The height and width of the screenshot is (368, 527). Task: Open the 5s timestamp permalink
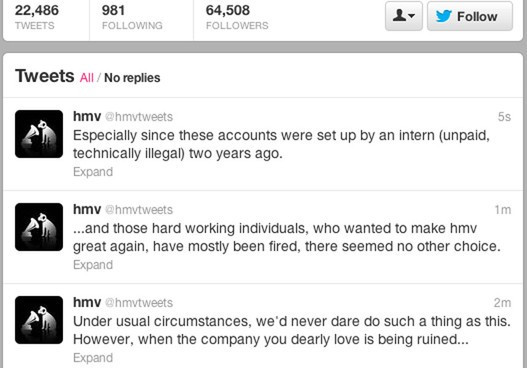(x=504, y=117)
